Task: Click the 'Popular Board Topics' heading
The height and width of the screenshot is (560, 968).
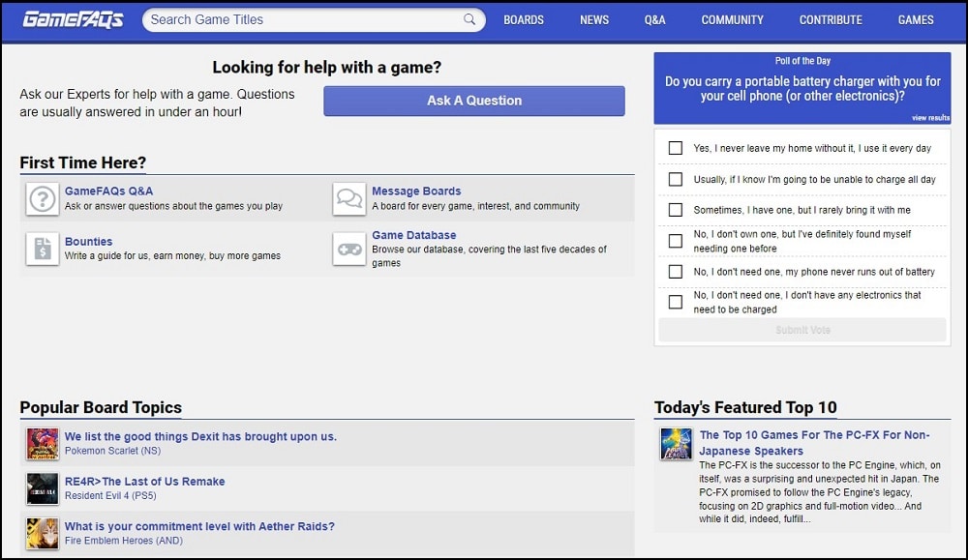Action: coord(101,407)
